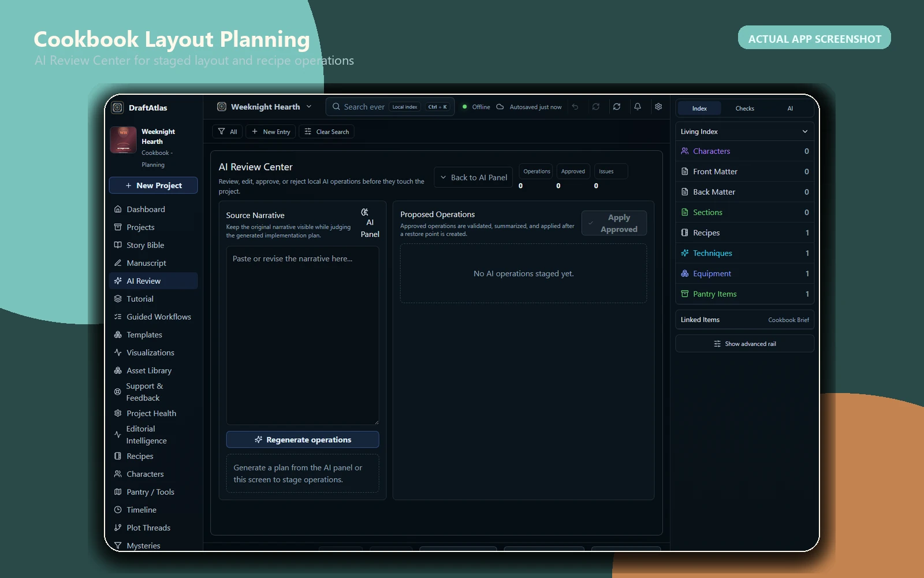This screenshot has height=578, width=924.
Task: Open the Timeline view
Action: click(x=153, y=510)
